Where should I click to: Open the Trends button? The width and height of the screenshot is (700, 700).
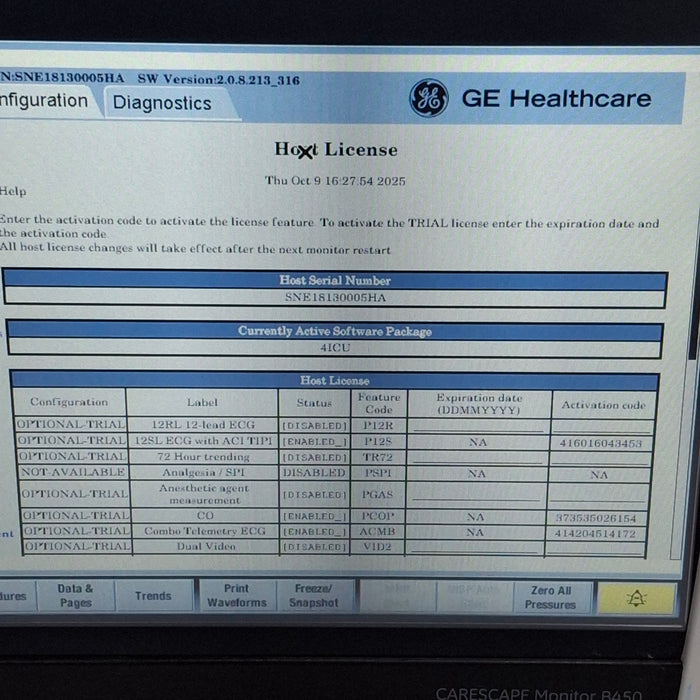click(153, 596)
